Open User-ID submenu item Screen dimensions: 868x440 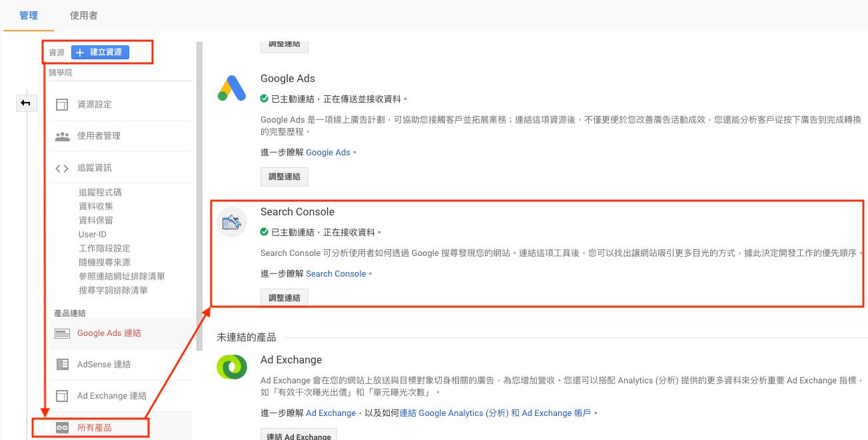click(93, 234)
